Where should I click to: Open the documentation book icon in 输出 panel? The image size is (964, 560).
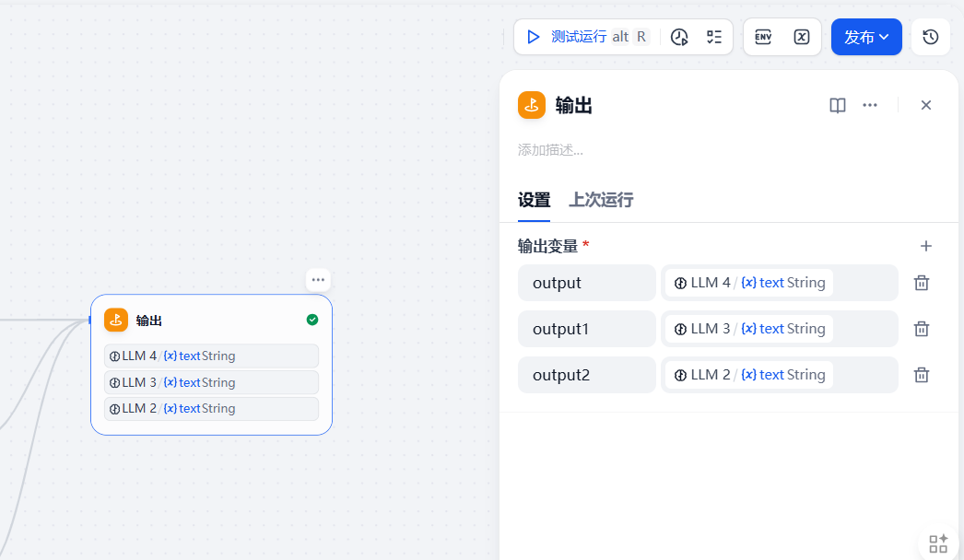[837, 105]
